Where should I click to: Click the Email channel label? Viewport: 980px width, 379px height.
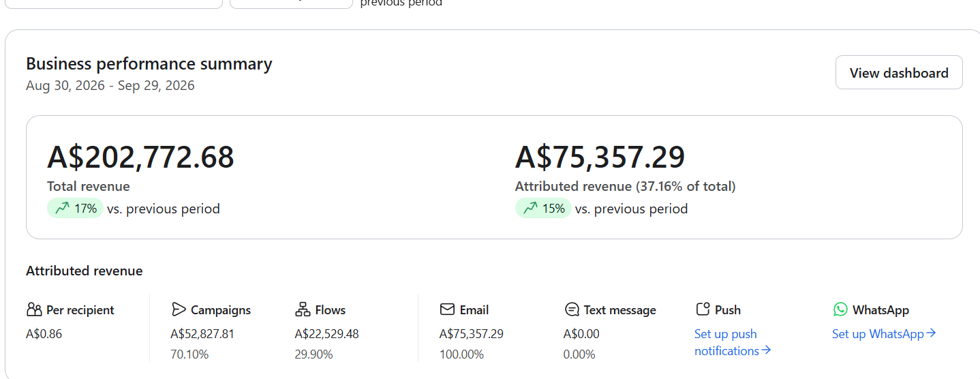tap(474, 310)
